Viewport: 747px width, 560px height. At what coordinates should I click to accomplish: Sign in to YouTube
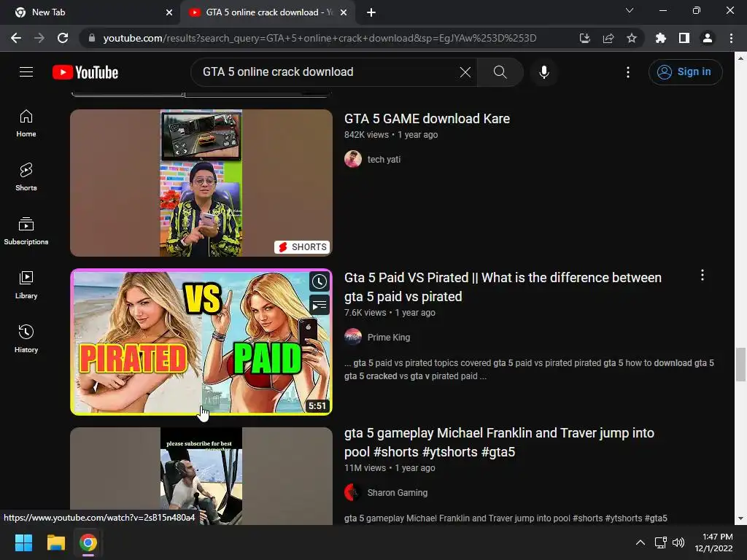tap(685, 72)
